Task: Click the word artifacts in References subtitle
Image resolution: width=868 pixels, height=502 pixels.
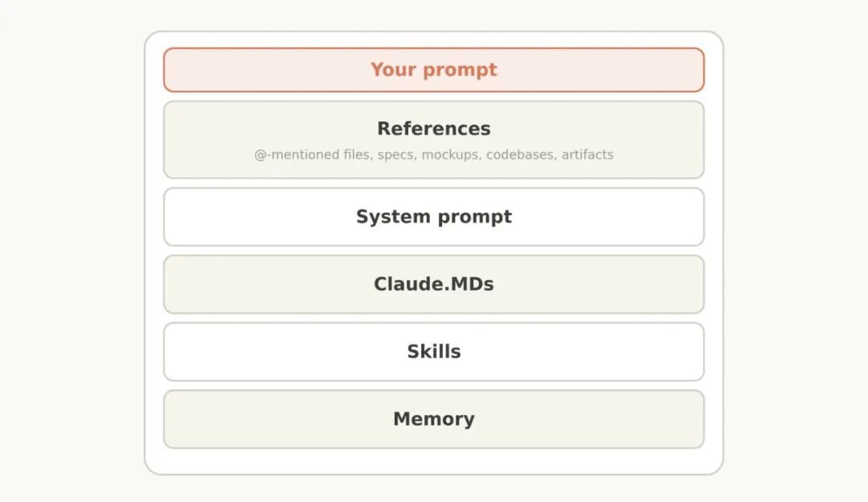Action: [x=588, y=154]
